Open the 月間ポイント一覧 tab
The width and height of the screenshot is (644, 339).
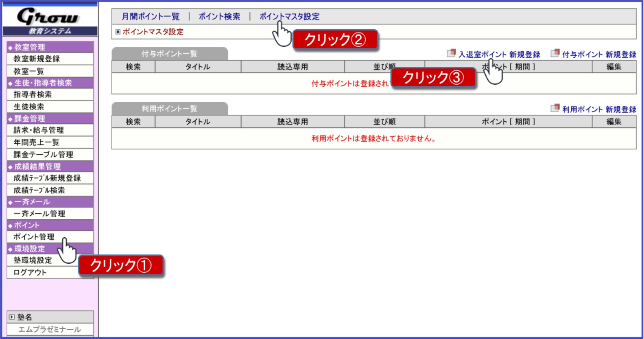coord(151,17)
